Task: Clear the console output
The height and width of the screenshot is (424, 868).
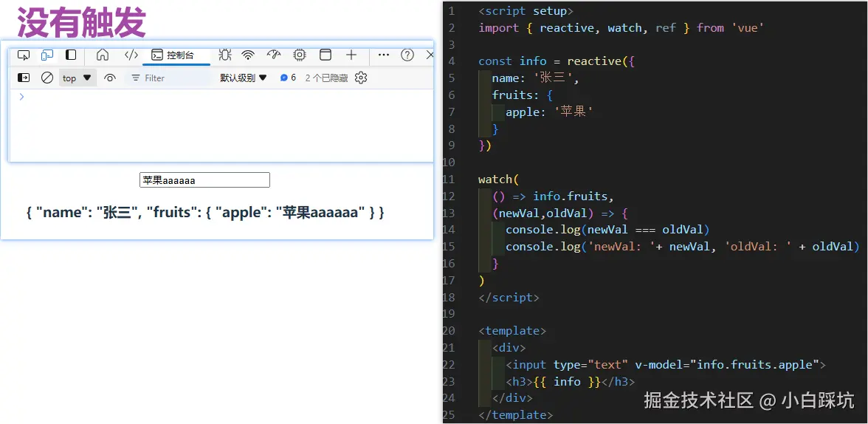Action: 47,78
